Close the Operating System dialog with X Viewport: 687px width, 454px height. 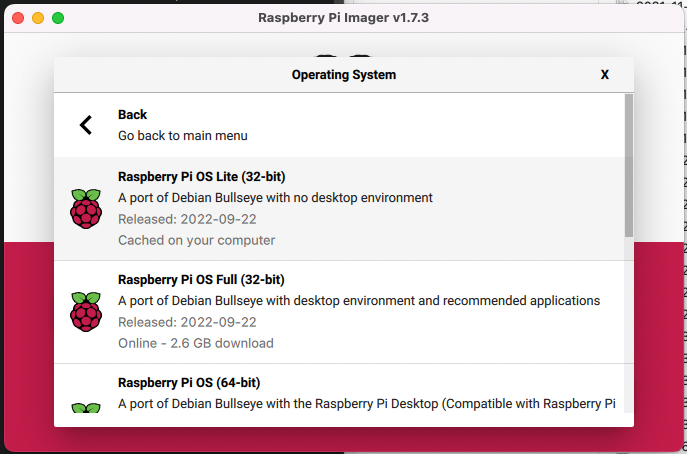(605, 74)
